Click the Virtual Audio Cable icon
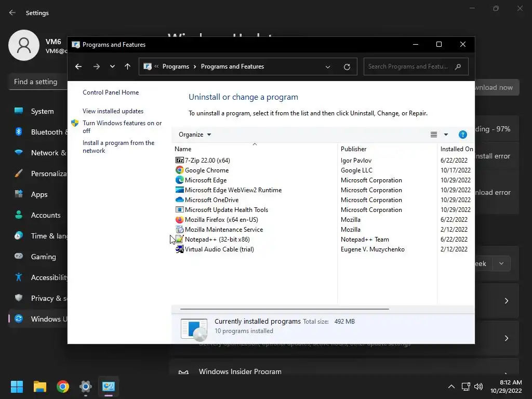 pyautogui.click(x=179, y=249)
